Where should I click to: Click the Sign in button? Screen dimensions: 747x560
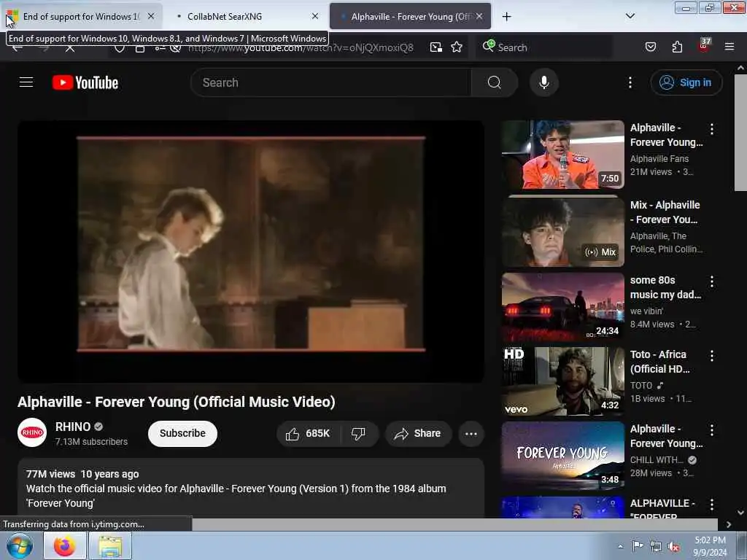tap(686, 82)
